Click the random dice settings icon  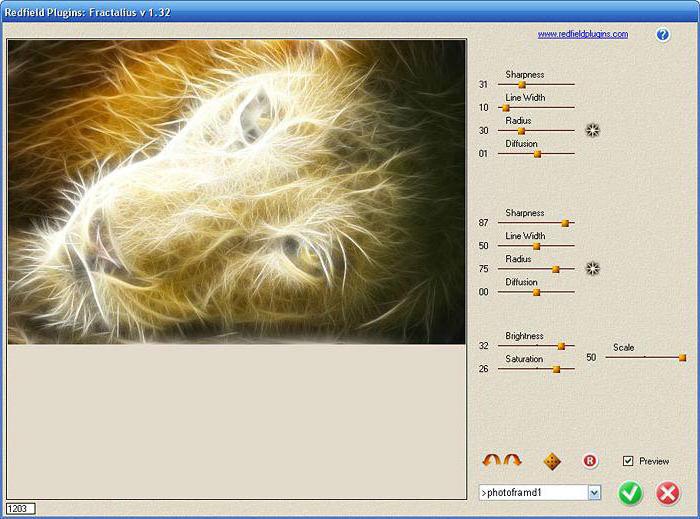[x=552, y=461]
